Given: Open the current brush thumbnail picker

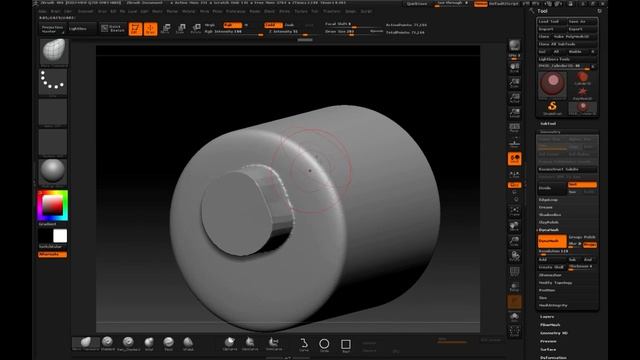Looking at the screenshot, I should coord(53,52).
